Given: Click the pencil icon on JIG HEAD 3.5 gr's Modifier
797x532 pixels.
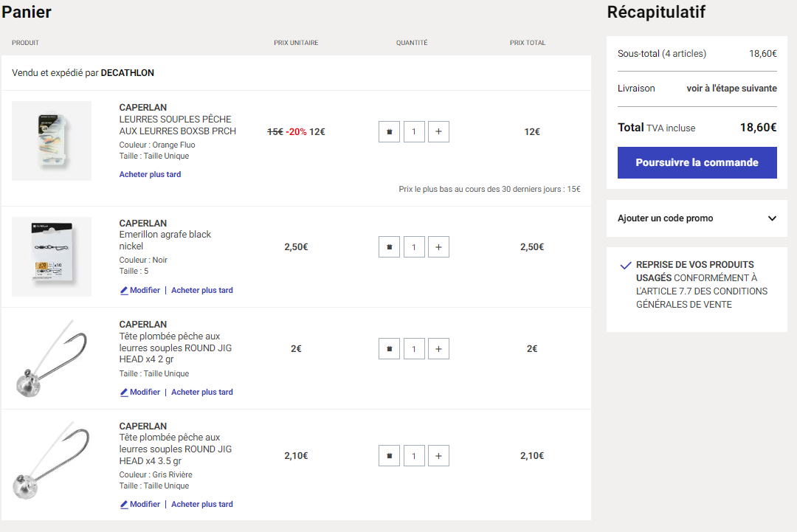Looking at the screenshot, I should [123, 505].
